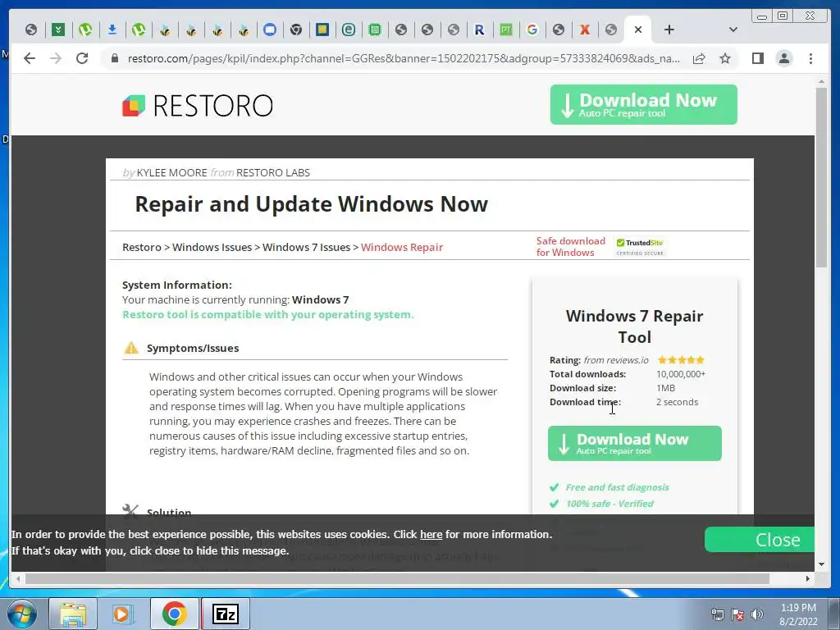Click the restoro.com address bar URL
Viewport: 840px width, 630px height.
tap(404, 58)
